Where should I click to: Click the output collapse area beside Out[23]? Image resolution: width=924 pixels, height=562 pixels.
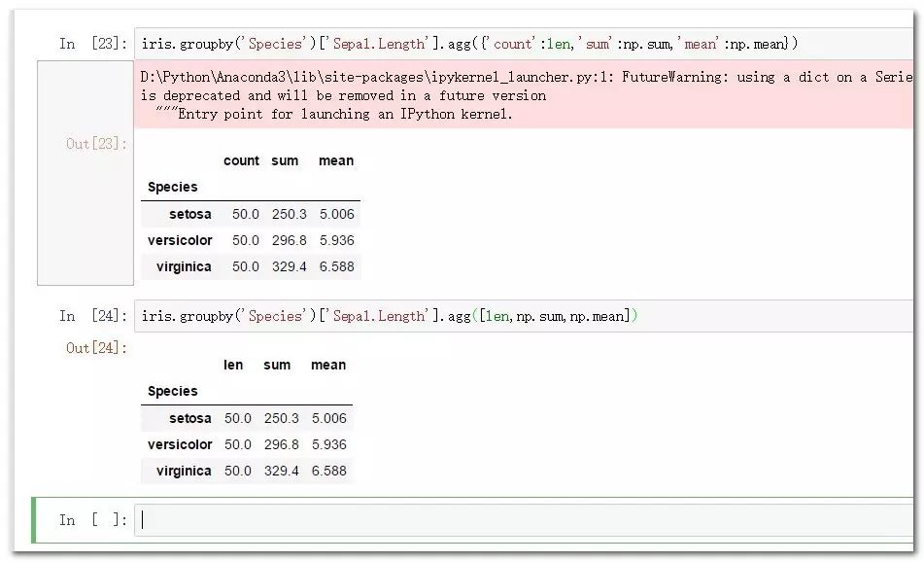86,173
